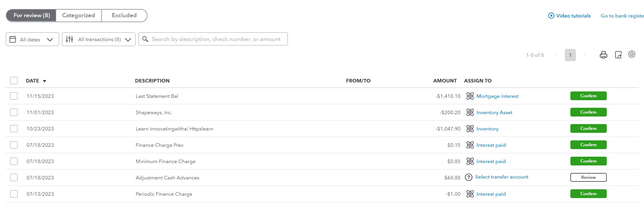This screenshot has height=203, width=644.
Task: Click the Select transfer account link
Action: (501, 177)
